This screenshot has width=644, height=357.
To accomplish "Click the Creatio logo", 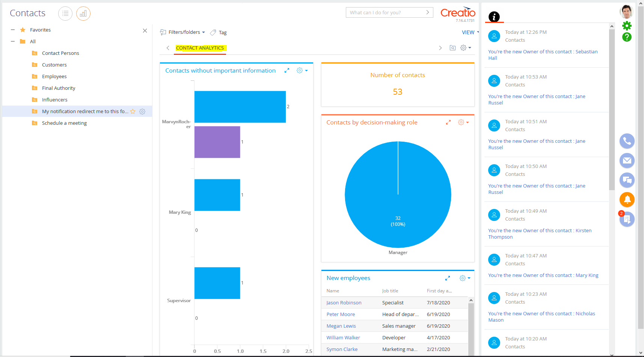I will coord(458,13).
